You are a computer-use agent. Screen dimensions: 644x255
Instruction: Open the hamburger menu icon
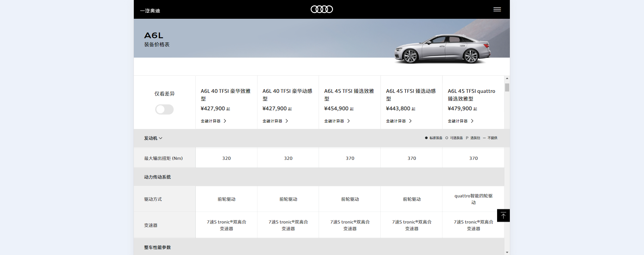(497, 9)
